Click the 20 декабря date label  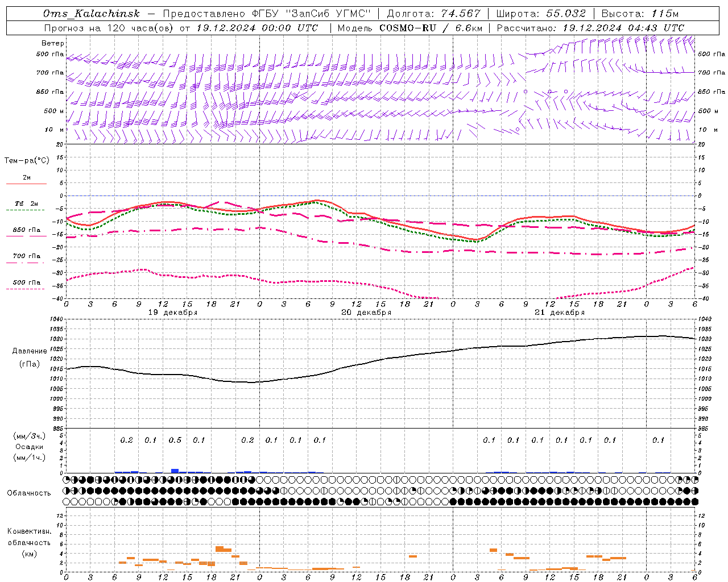[x=366, y=313]
